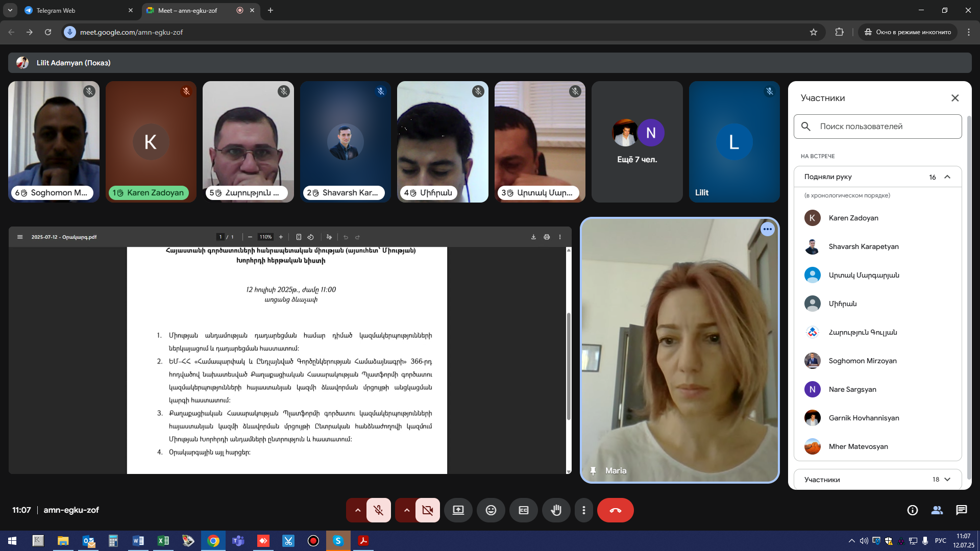Open a new browser tab
980x551 pixels.
coord(271,10)
